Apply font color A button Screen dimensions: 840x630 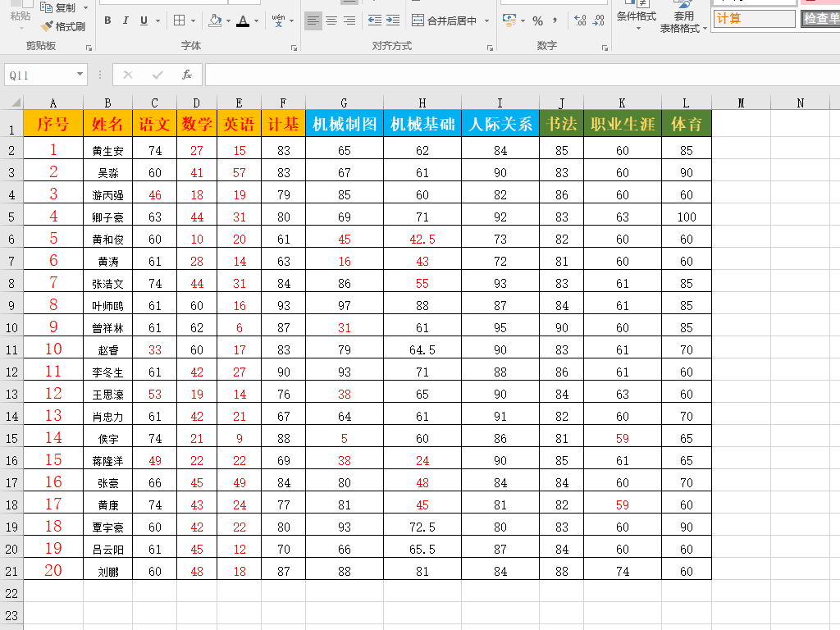click(x=243, y=21)
